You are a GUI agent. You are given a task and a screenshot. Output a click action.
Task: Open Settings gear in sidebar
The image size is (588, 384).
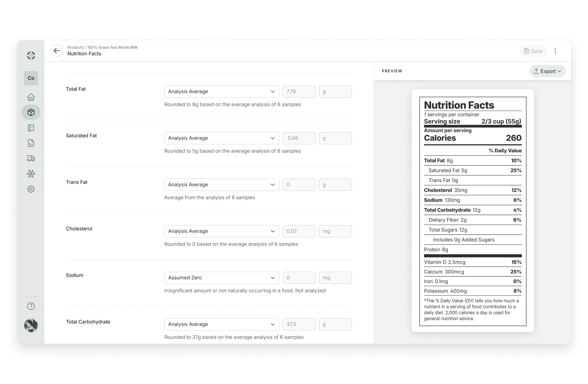tap(31, 189)
